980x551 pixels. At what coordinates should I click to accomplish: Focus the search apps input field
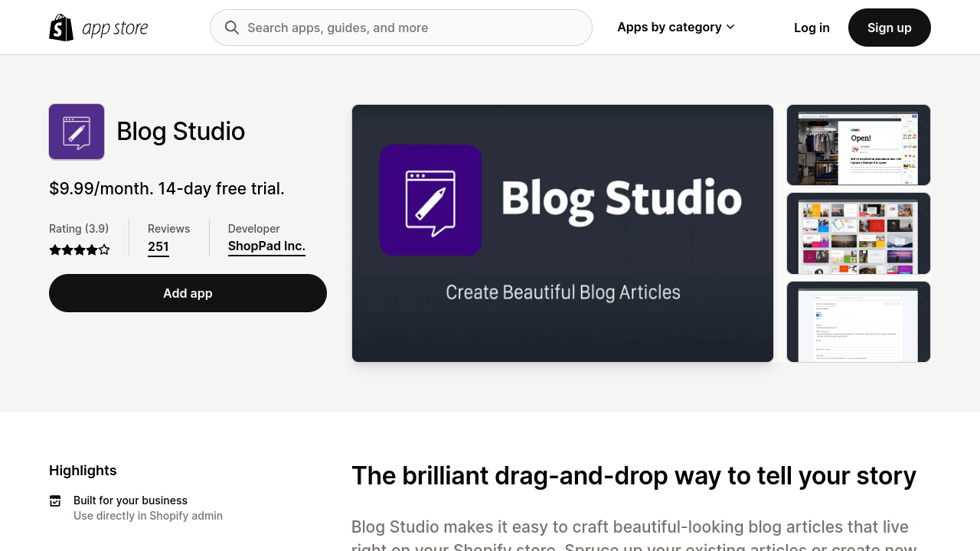click(401, 28)
